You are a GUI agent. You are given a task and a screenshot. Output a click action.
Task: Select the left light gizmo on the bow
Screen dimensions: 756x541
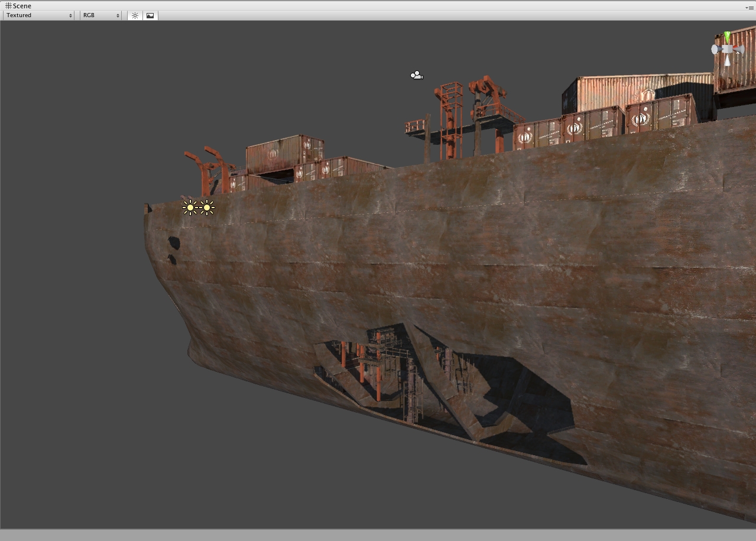coord(190,208)
